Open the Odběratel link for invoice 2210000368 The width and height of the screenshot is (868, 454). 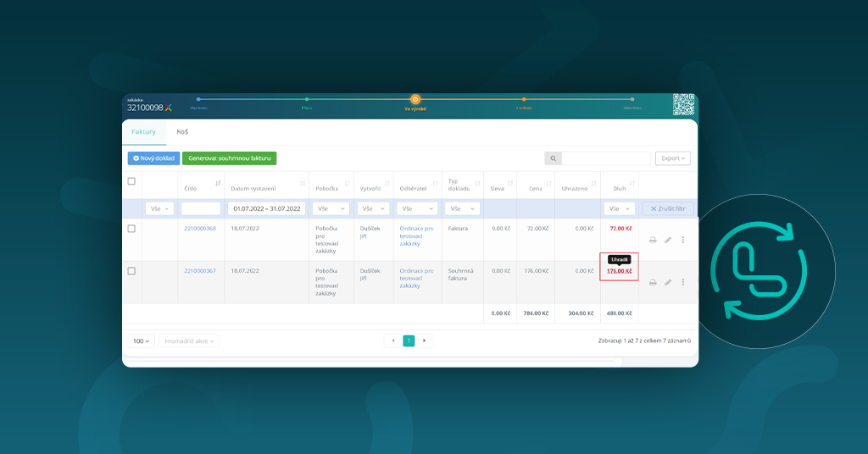416,236
